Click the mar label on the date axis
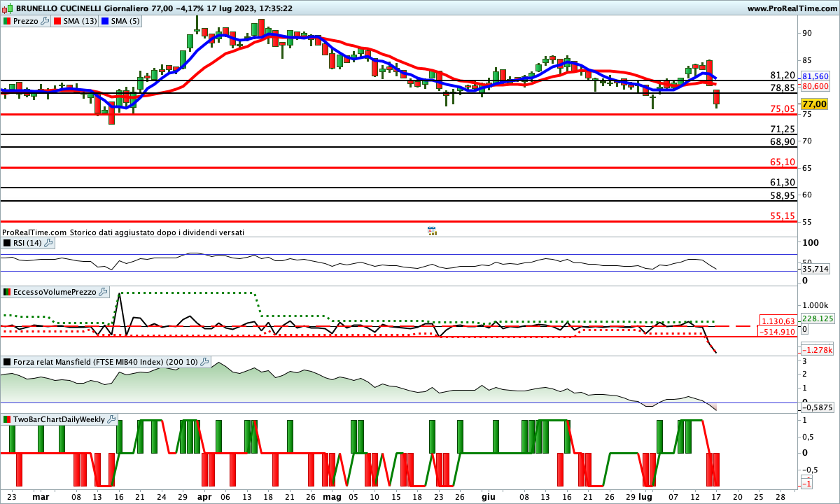840x504 pixels. click(x=41, y=496)
